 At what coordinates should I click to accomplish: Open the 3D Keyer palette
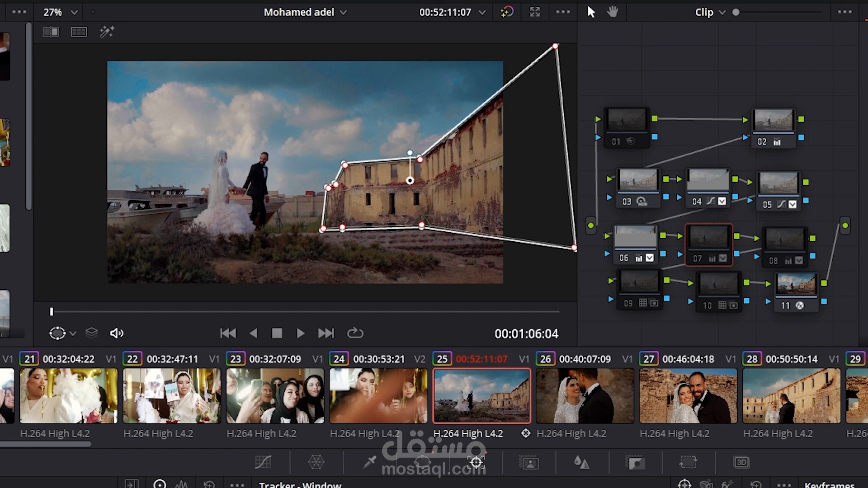[741, 462]
